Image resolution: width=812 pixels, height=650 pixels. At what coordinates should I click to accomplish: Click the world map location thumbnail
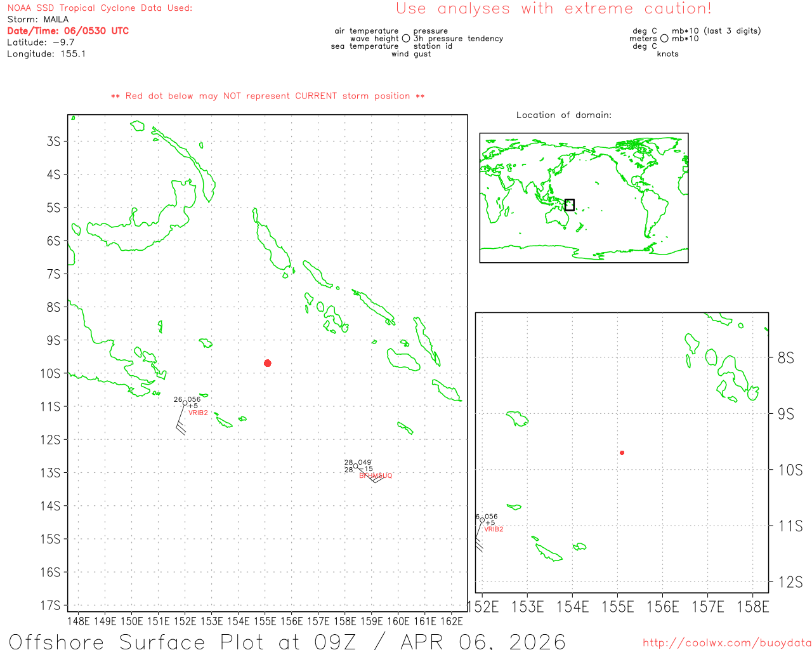(584, 197)
